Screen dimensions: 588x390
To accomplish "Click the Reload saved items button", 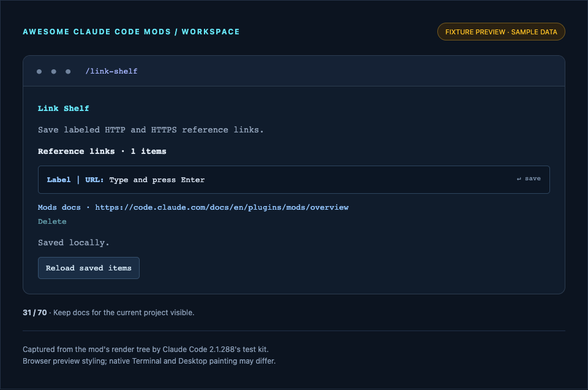I will point(88,268).
